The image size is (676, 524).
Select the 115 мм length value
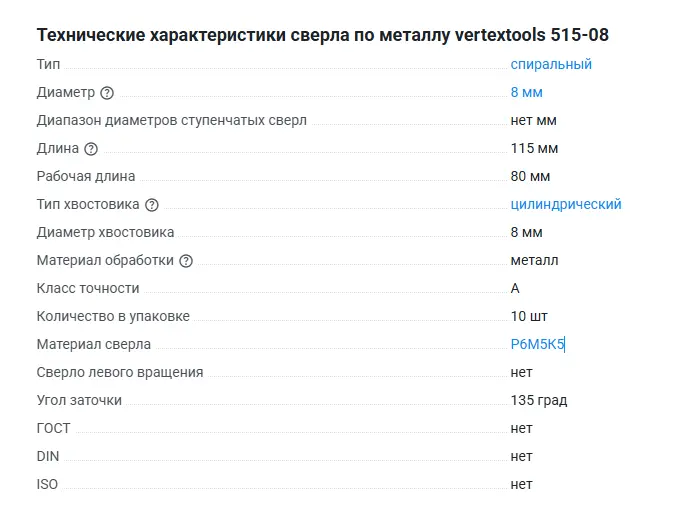pos(534,148)
